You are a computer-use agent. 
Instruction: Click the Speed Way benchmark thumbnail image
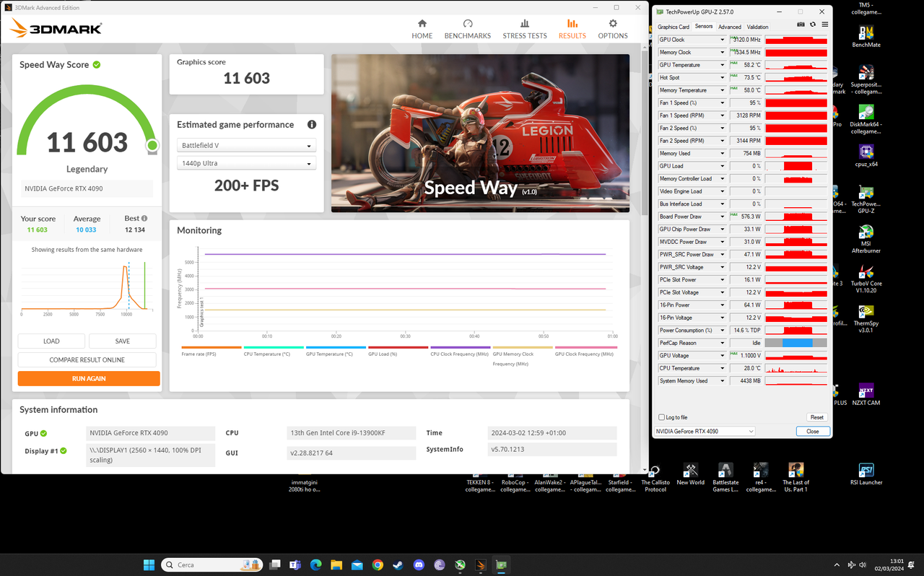(x=480, y=133)
